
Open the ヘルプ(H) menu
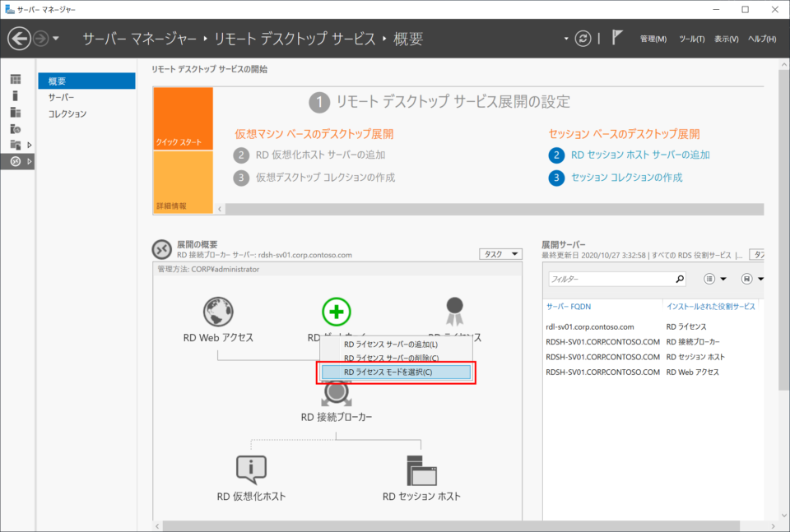pos(762,39)
